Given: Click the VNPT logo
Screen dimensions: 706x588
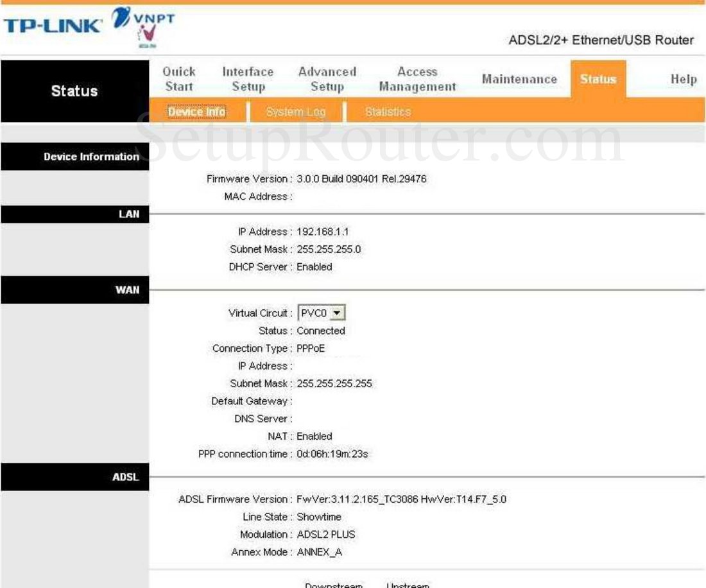Looking at the screenshot, I should click(142, 27).
